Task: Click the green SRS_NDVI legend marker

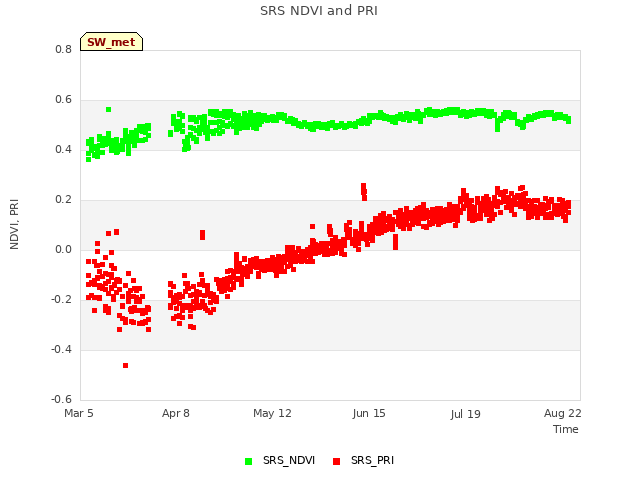Action: click(x=248, y=461)
